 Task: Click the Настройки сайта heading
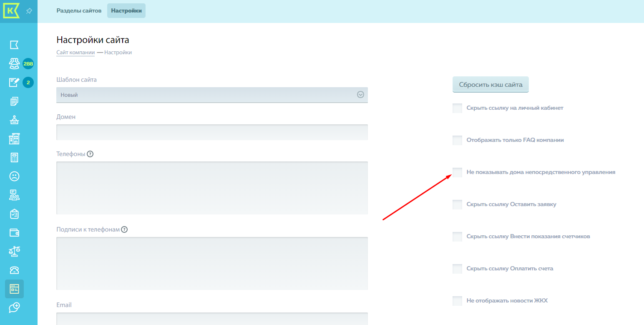[x=93, y=40]
